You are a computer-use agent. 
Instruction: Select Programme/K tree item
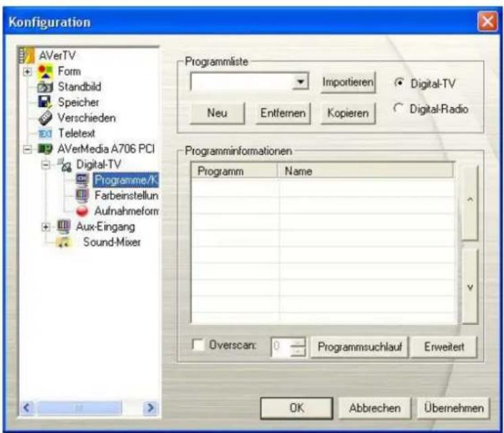pyautogui.click(x=126, y=180)
